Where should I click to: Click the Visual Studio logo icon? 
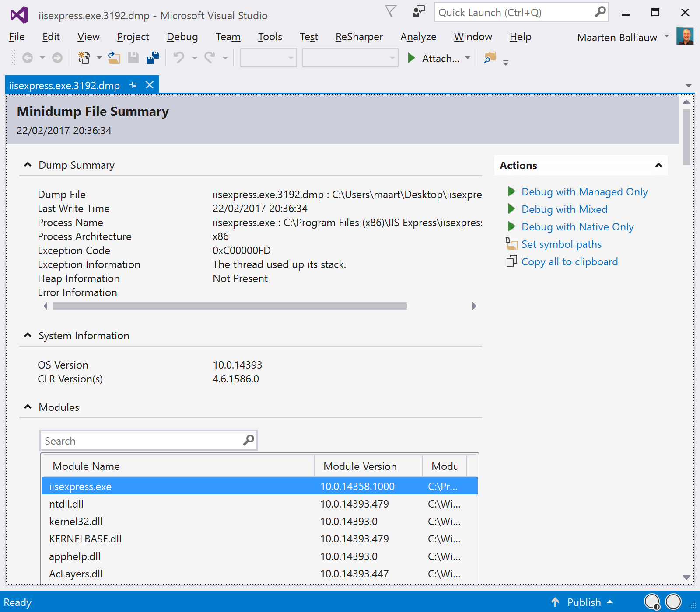(x=19, y=15)
